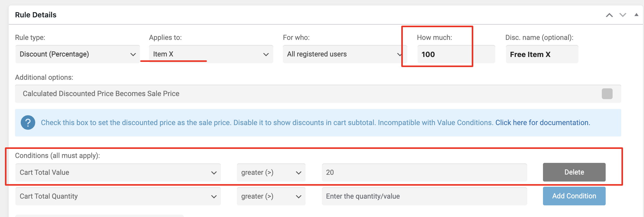Click the condition value field showing 20
The width and height of the screenshot is (644, 217).
(x=425, y=172)
